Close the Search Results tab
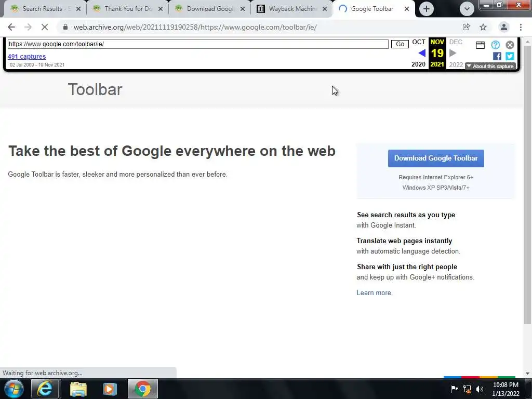This screenshot has height=399, width=532. (78, 9)
